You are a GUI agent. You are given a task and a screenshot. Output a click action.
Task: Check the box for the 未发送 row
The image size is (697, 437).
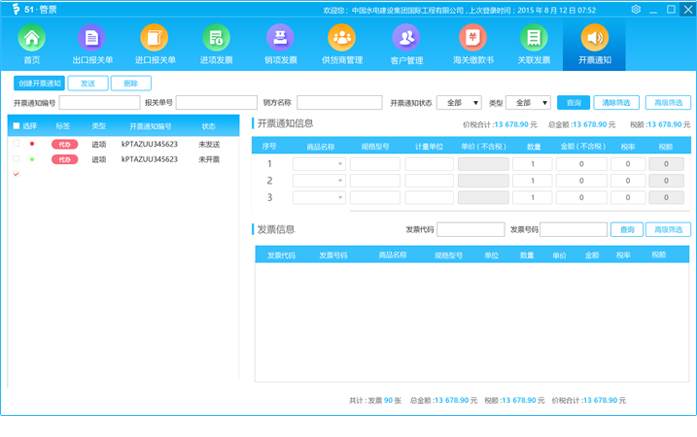[16, 144]
